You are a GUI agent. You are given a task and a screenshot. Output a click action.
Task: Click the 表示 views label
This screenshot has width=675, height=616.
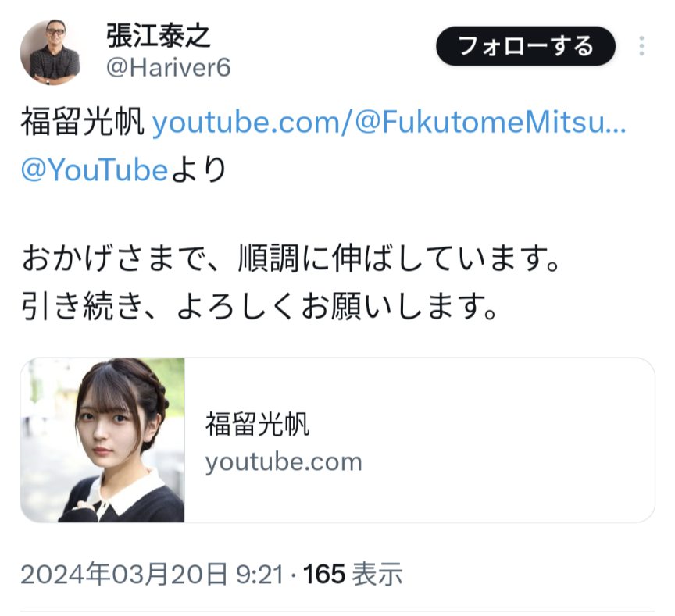[x=377, y=575]
